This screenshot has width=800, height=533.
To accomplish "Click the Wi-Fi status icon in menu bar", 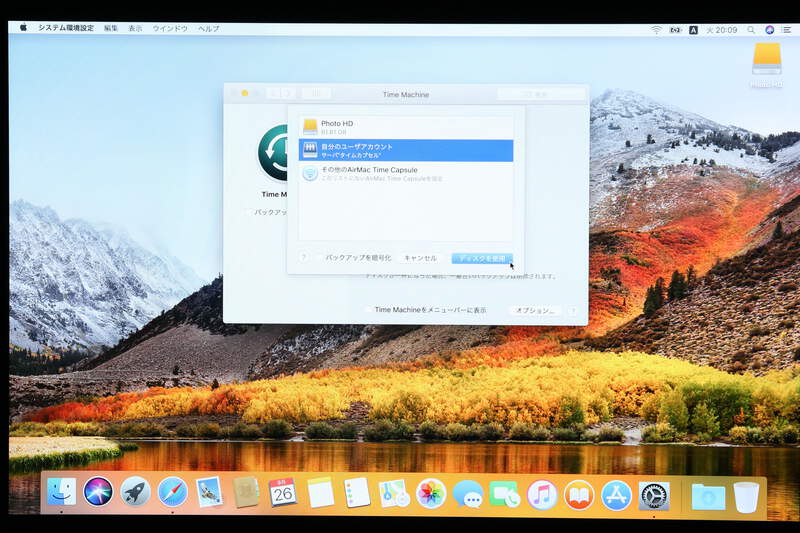I will click(656, 30).
